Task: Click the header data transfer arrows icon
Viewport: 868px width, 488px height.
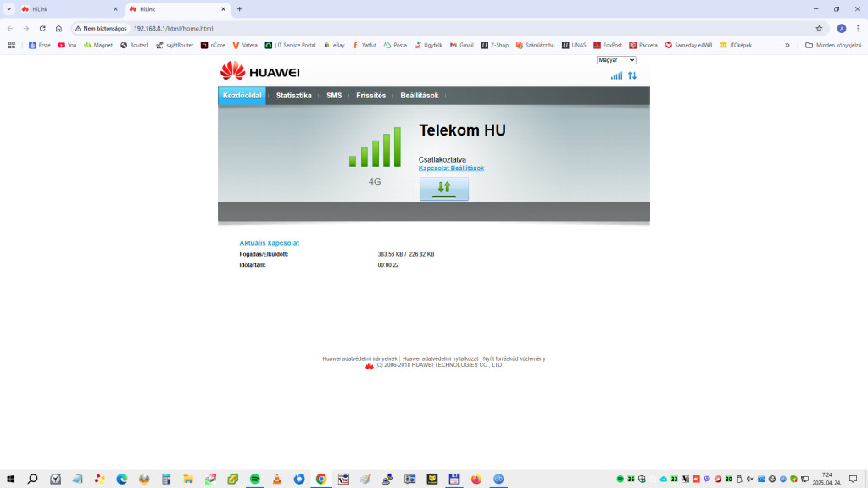Action: tap(632, 75)
